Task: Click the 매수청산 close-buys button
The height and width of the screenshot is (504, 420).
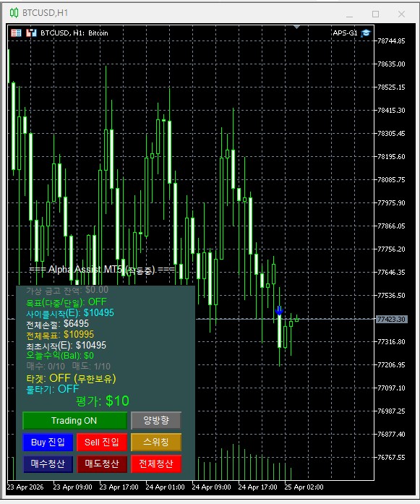Action: 48,464
